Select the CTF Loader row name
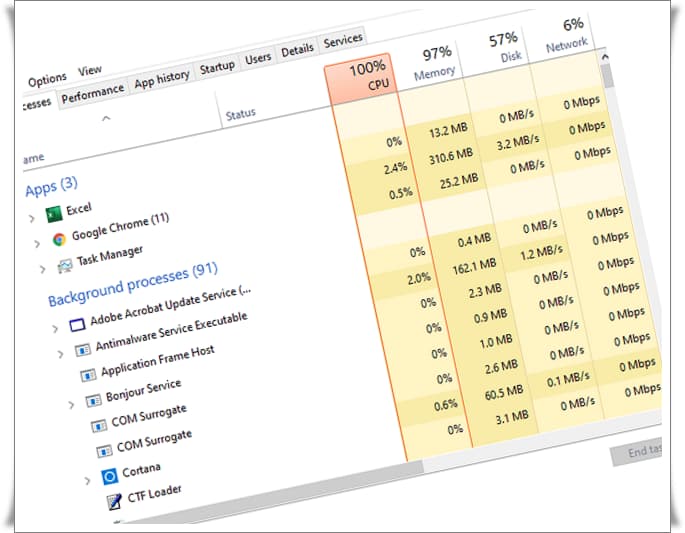The image size is (685, 533). 154,494
